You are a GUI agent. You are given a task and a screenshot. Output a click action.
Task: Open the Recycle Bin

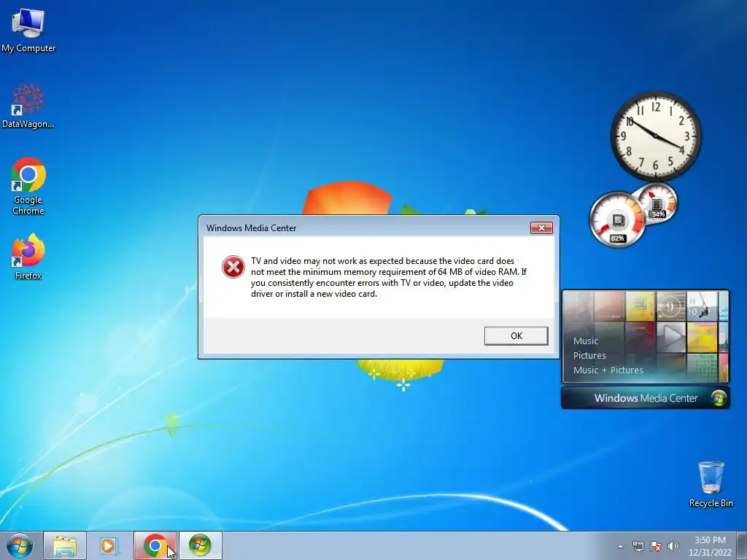(711, 484)
